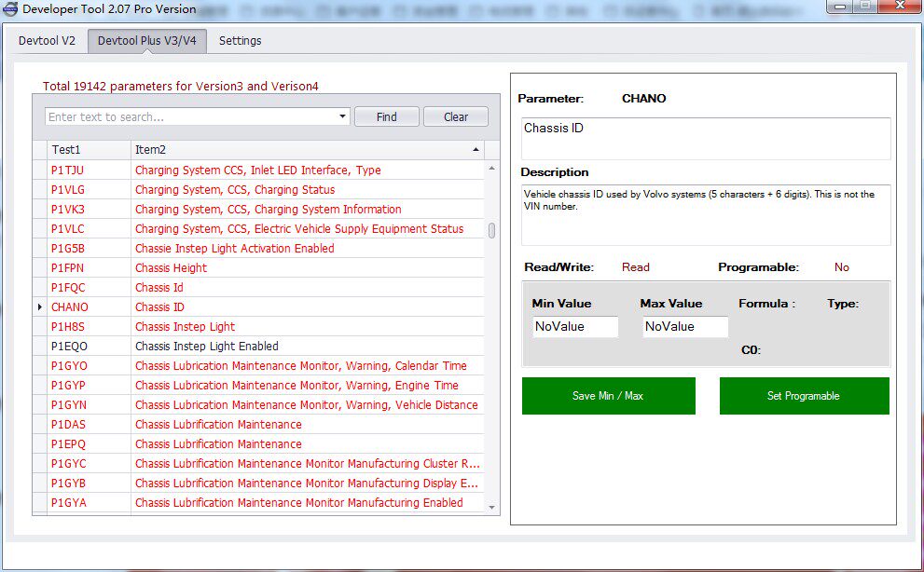Select 'Charging System, CCS, Charging System Information'
924x572 pixels.
[x=269, y=209]
